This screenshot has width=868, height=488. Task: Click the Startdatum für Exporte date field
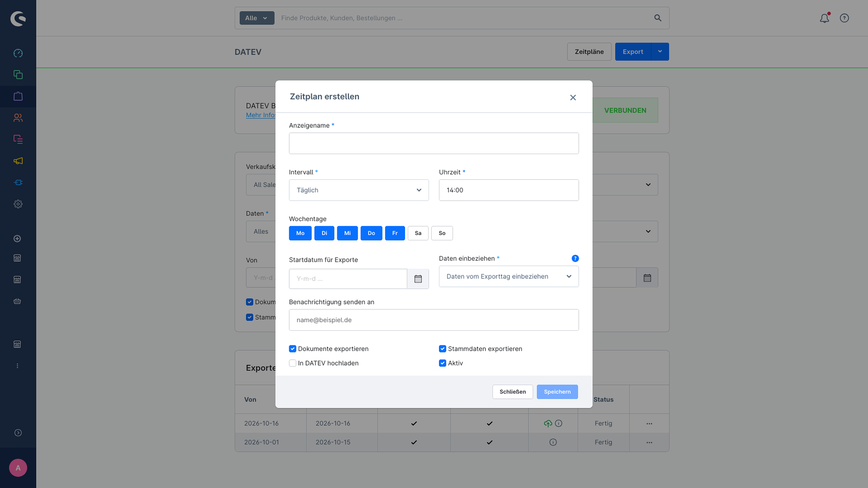point(348,279)
